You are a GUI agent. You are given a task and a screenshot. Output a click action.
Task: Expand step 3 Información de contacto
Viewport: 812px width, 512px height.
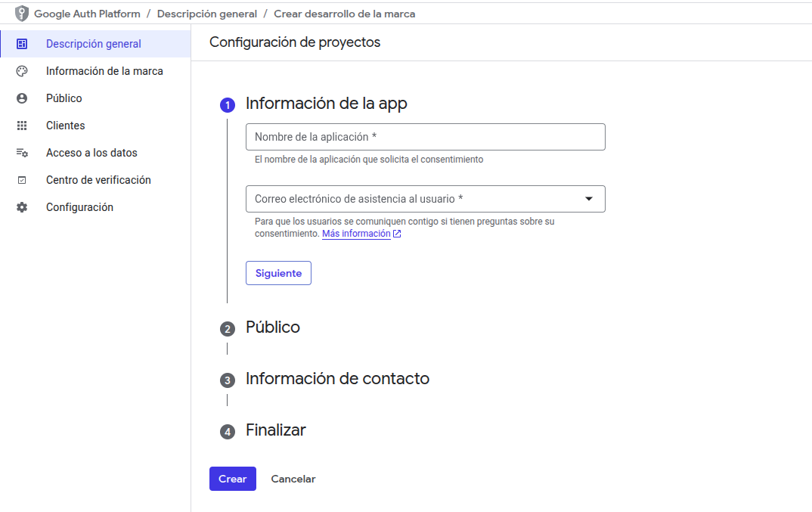[338, 379]
